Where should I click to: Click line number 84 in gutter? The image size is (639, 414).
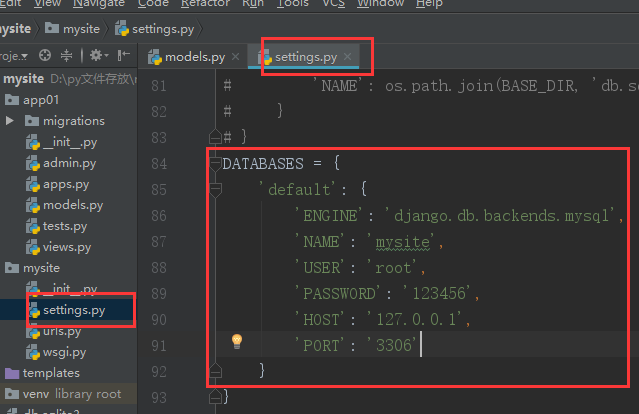pos(159,164)
